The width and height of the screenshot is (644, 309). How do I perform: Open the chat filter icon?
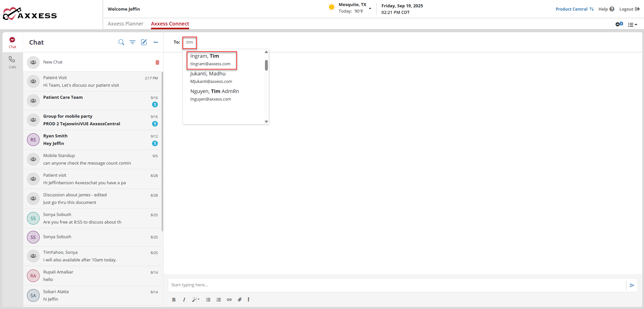click(132, 42)
